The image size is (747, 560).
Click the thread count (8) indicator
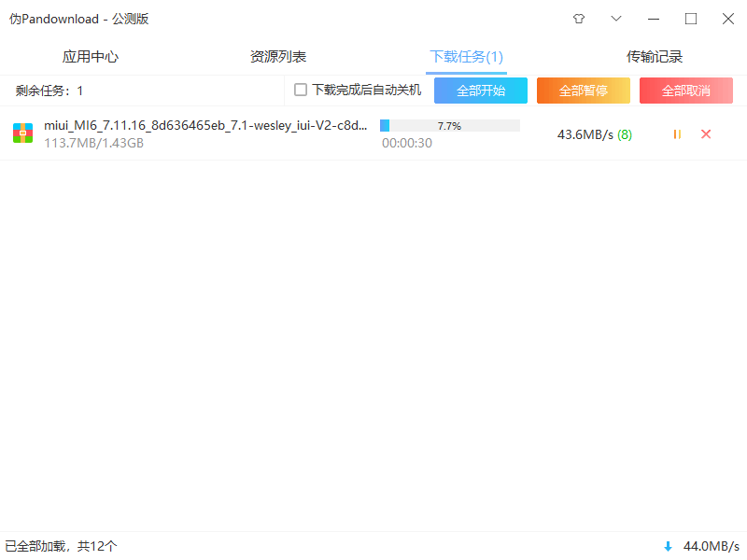(x=623, y=133)
